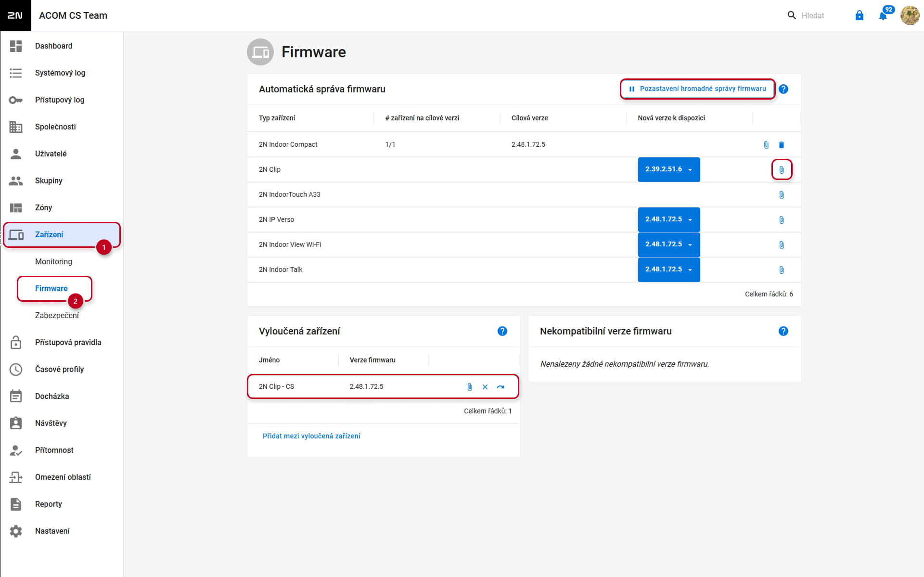This screenshot has width=924, height=577.
Task: Click paperclip icon for 2N Indoor View Wi-Fi
Action: (782, 245)
